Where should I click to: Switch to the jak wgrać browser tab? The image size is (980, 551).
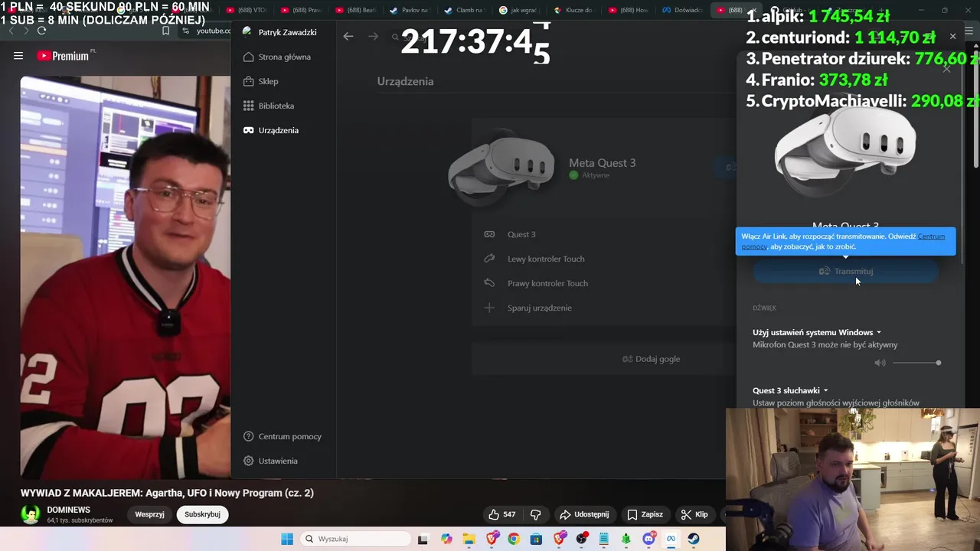519,10
